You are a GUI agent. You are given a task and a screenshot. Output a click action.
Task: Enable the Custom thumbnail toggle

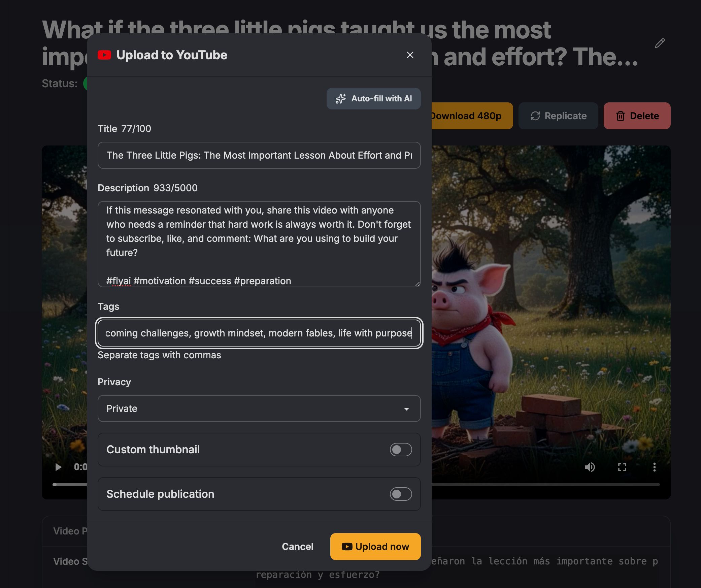click(401, 450)
